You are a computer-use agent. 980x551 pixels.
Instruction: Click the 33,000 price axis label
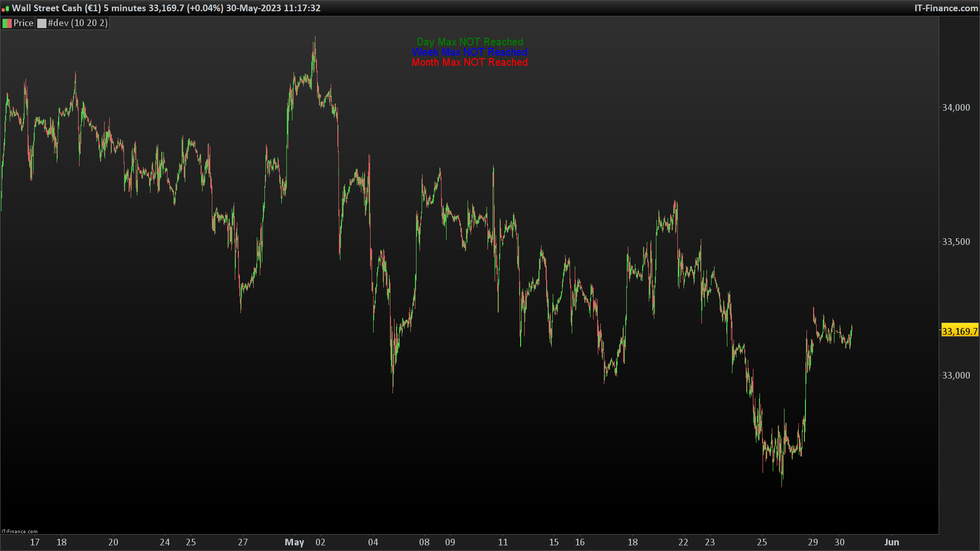[955, 375]
